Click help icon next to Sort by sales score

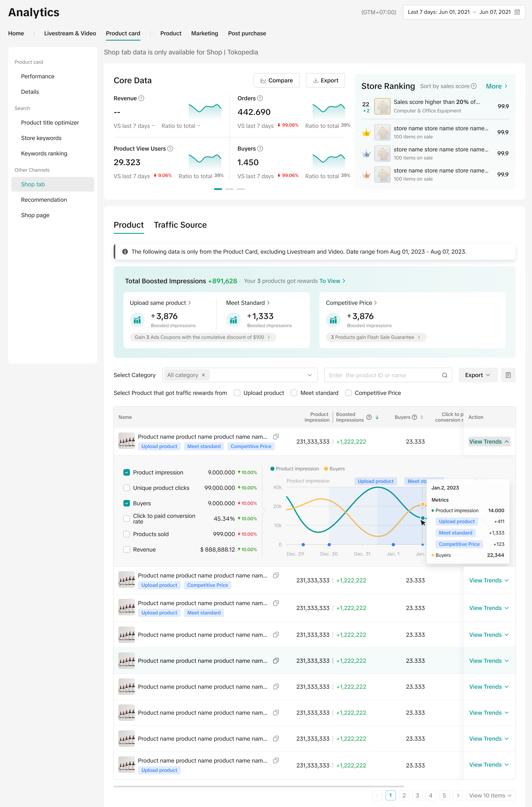click(x=474, y=86)
